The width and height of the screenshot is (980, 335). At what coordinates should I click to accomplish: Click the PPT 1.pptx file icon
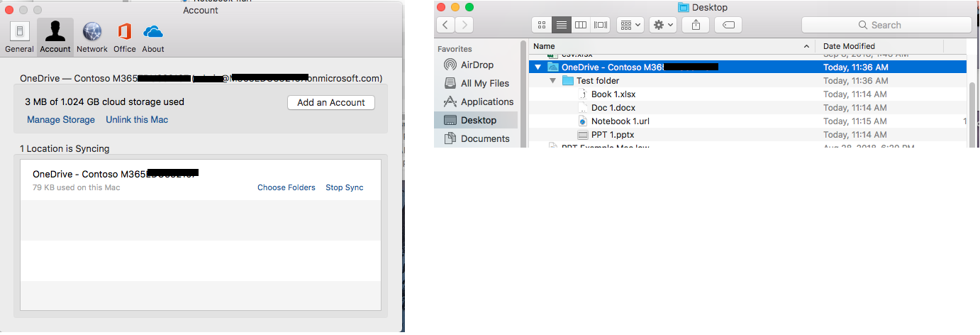pyautogui.click(x=583, y=135)
